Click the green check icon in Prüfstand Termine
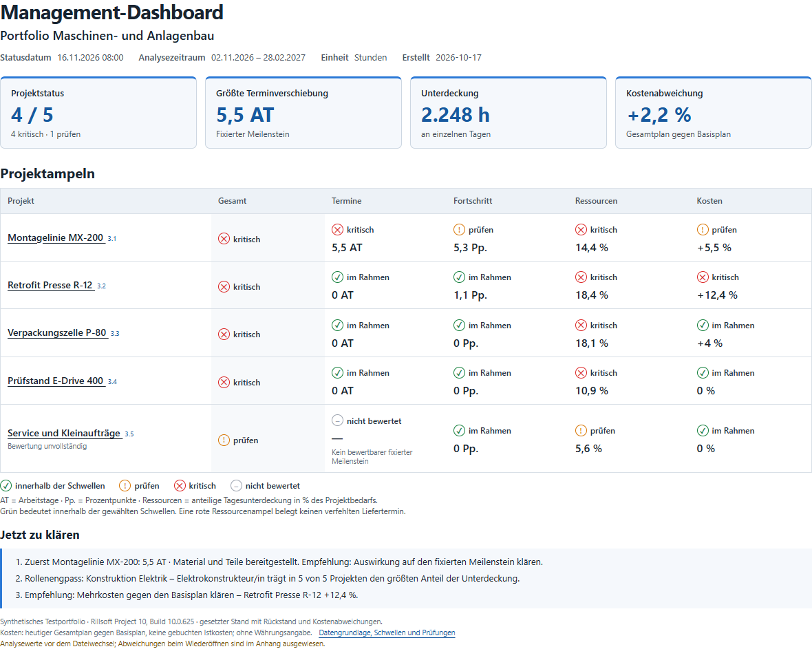The width and height of the screenshot is (812, 649). 337,372
